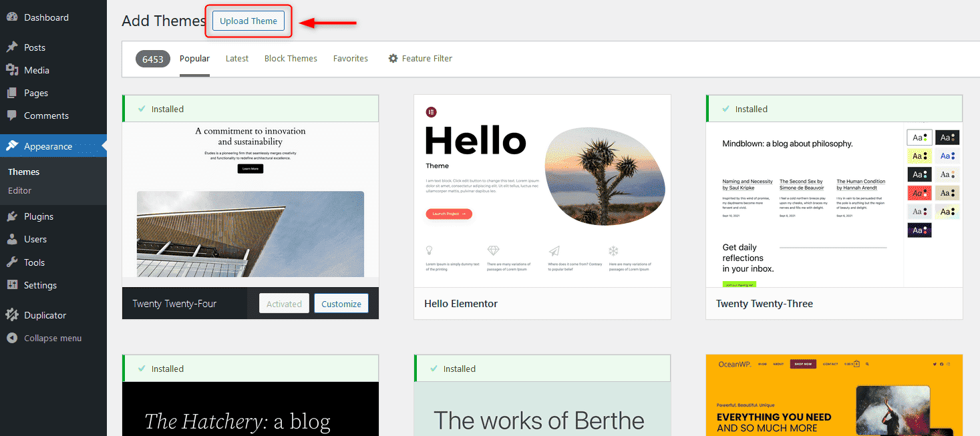
Task: Click the Pages icon in sidebar
Action: pos(12,93)
